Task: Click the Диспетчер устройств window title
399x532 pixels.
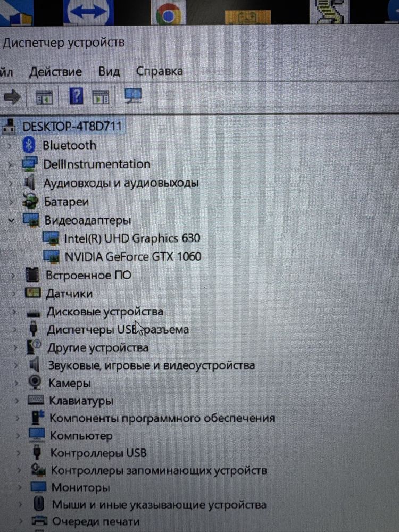Action: pyautogui.click(x=63, y=43)
